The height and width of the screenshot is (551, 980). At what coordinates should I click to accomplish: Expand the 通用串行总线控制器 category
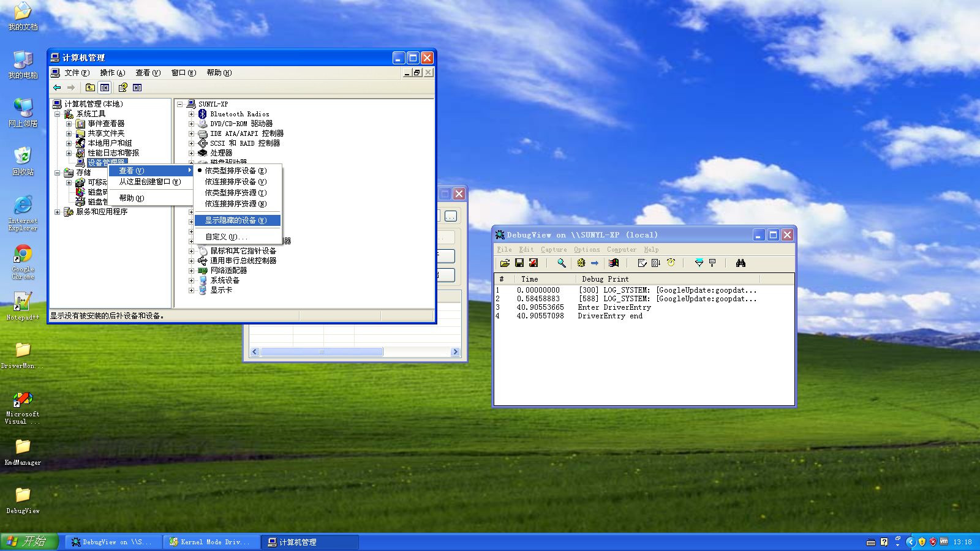(191, 261)
